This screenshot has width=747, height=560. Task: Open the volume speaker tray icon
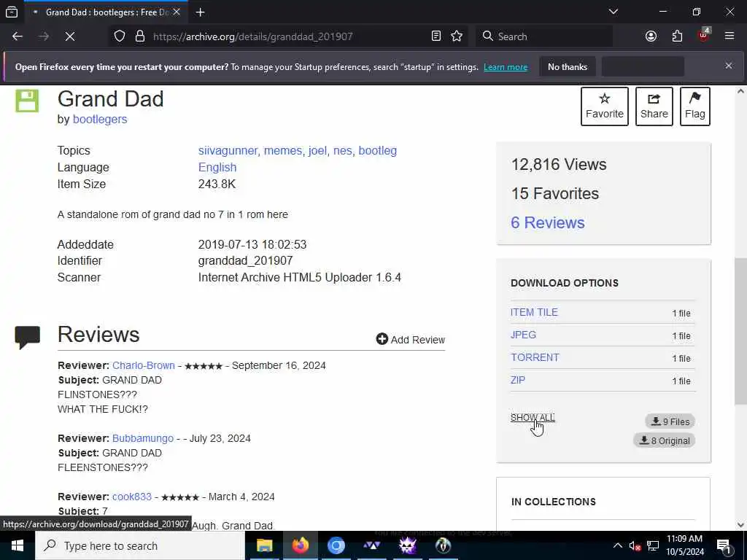[635, 545]
